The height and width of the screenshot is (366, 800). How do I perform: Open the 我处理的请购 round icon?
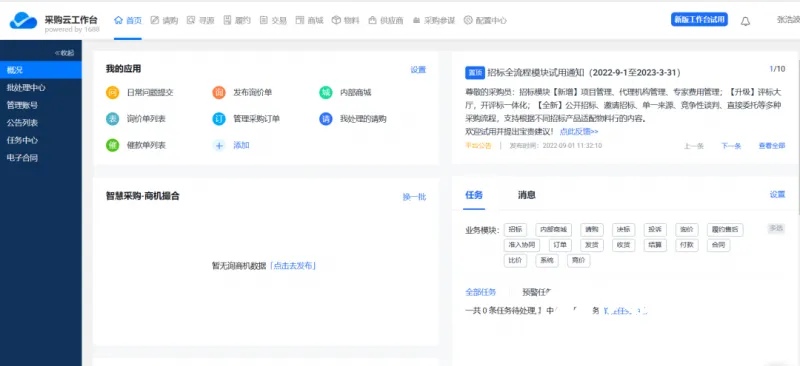coord(326,119)
